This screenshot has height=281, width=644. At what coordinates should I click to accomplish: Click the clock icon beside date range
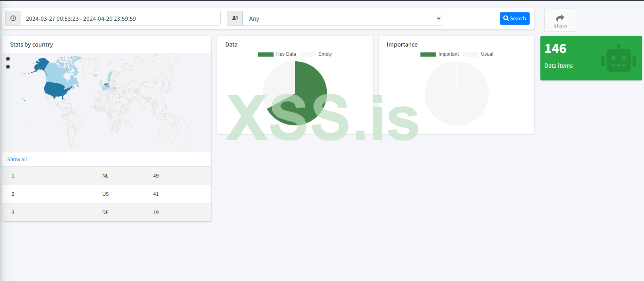click(13, 18)
